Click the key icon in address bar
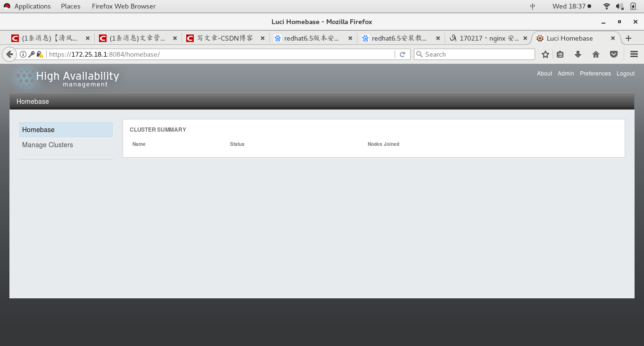 click(x=32, y=54)
